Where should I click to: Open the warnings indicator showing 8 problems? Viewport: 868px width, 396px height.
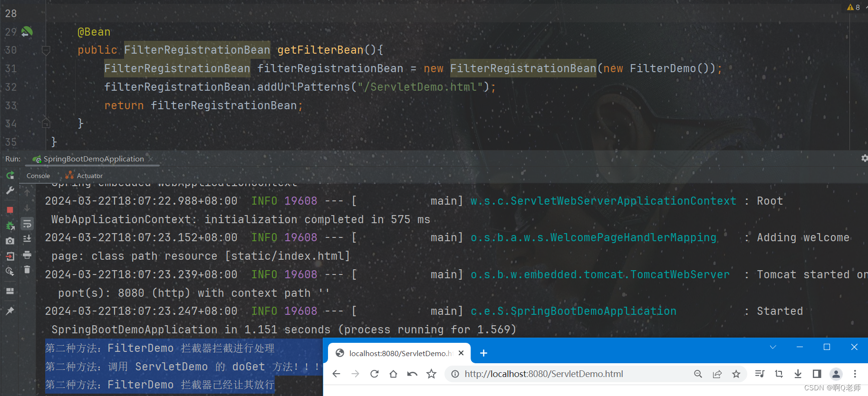click(x=854, y=7)
